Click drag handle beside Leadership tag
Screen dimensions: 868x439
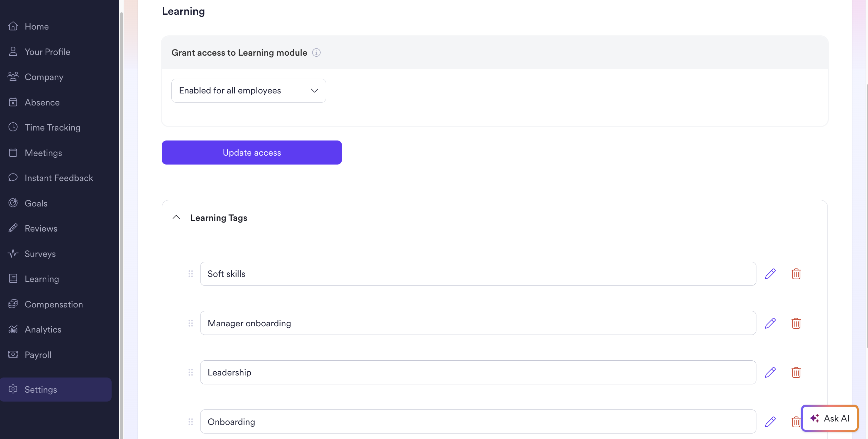coord(191,372)
